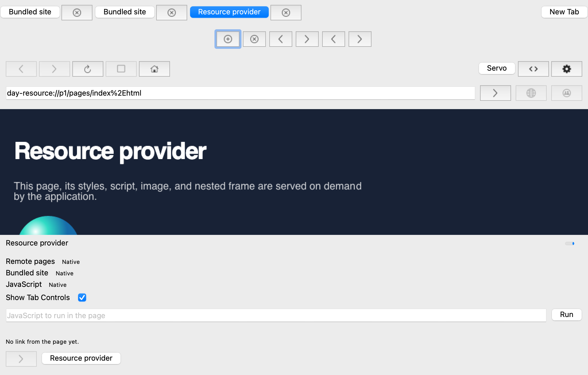Click the Resource provider button beside link arrow
Viewport: 588px width, 375px height.
81,358
